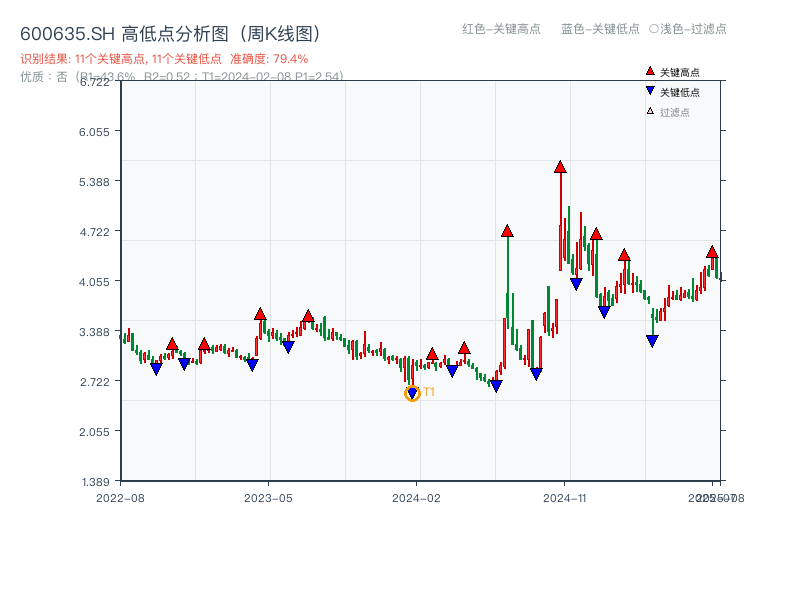
Task: Click the 3.388 y-axis label
Action: coord(94,332)
